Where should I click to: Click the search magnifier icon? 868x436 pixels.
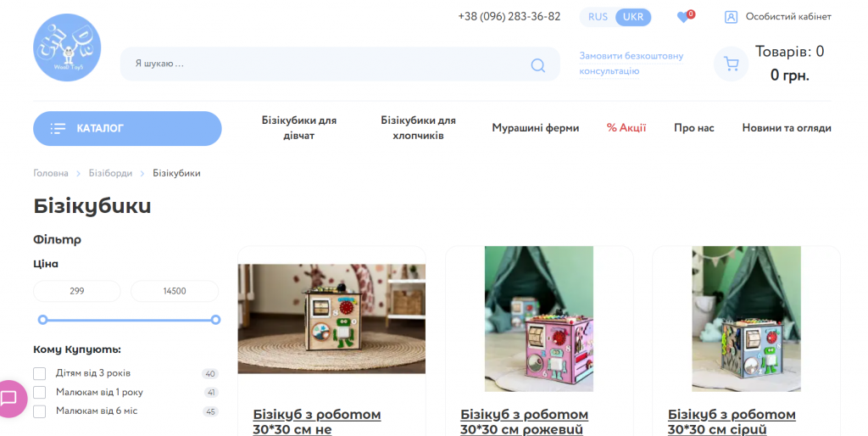tap(537, 64)
